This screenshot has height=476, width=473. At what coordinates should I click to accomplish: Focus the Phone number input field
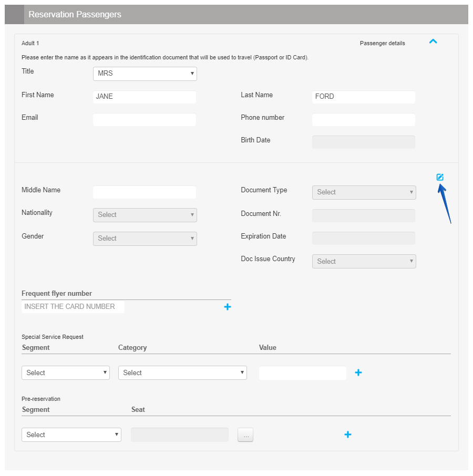[364, 120]
